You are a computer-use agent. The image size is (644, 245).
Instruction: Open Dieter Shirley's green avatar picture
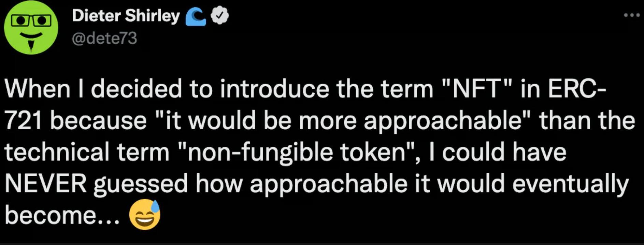coord(31,28)
